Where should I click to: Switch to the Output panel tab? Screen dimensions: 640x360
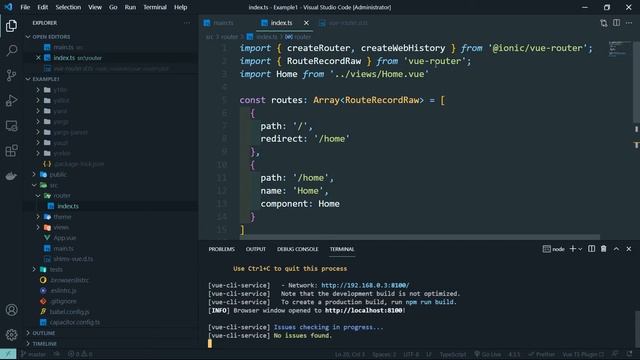pyautogui.click(x=256, y=249)
